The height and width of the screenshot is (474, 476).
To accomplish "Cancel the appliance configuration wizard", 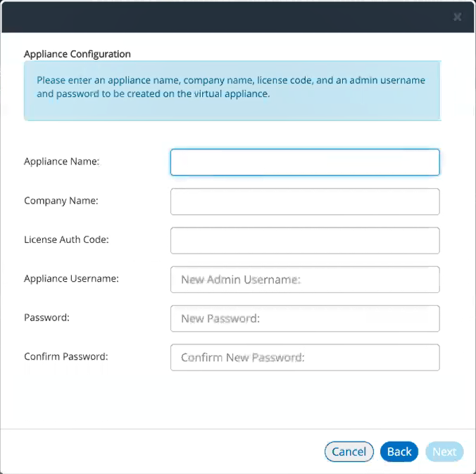I will [349, 451].
